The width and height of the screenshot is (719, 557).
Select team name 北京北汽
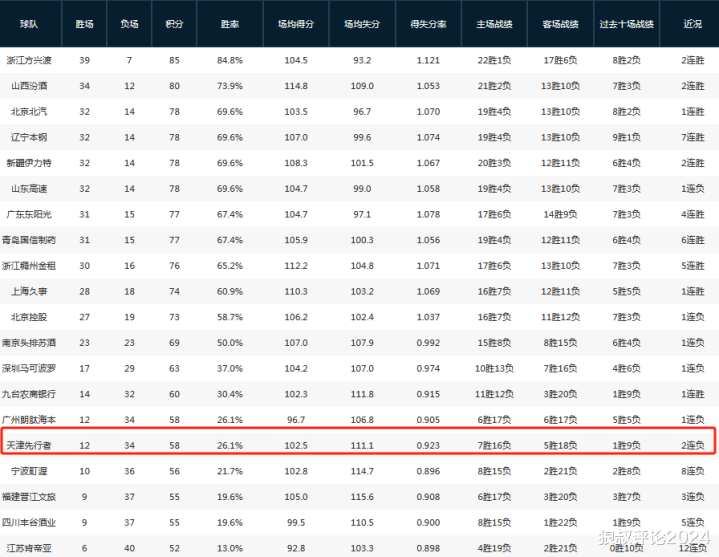[x=29, y=111]
